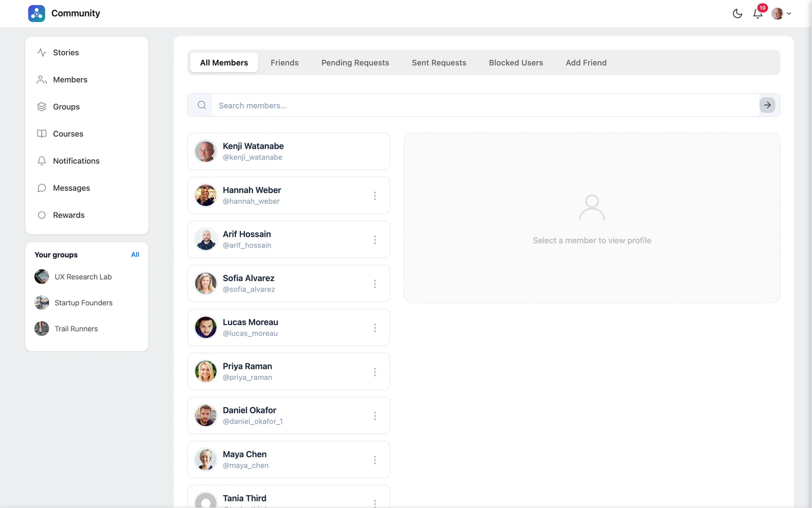This screenshot has height=508, width=812.
Task: Open the Pending Requests tab
Action: (355, 62)
